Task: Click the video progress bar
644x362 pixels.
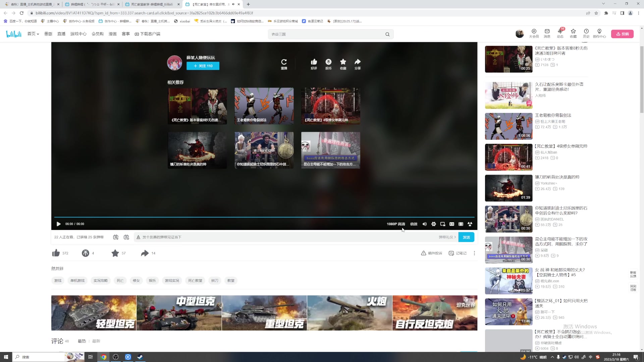Action: click(x=264, y=217)
